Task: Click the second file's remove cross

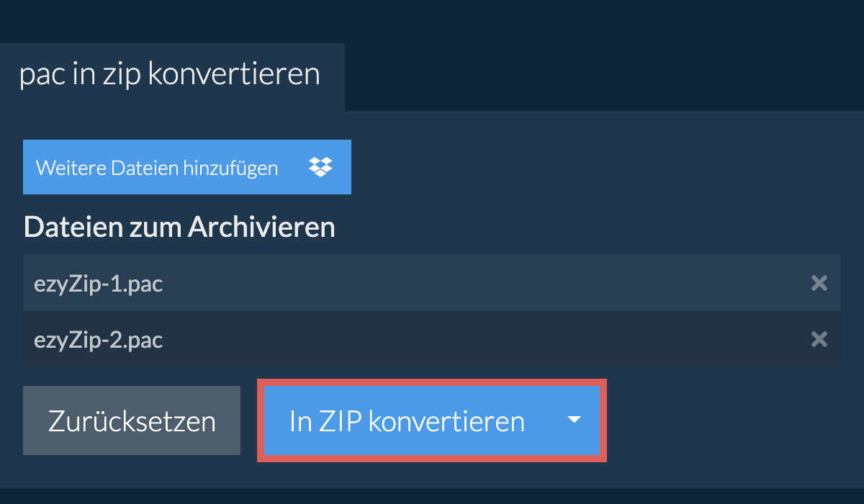Action: point(819,339)
